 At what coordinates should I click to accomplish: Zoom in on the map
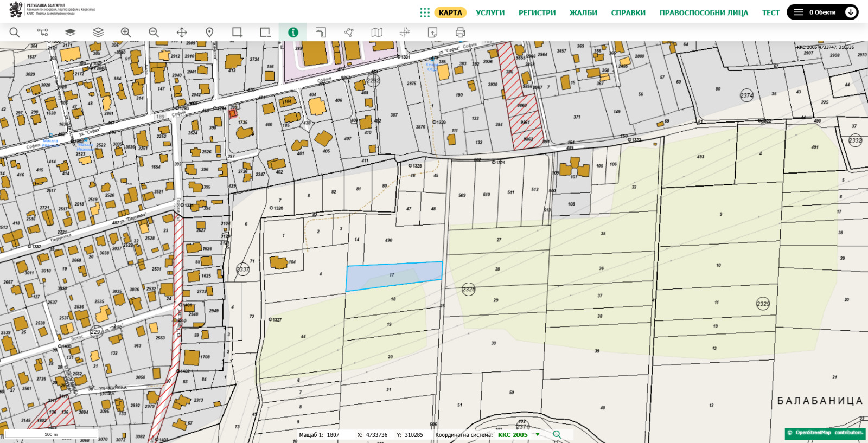126,33
